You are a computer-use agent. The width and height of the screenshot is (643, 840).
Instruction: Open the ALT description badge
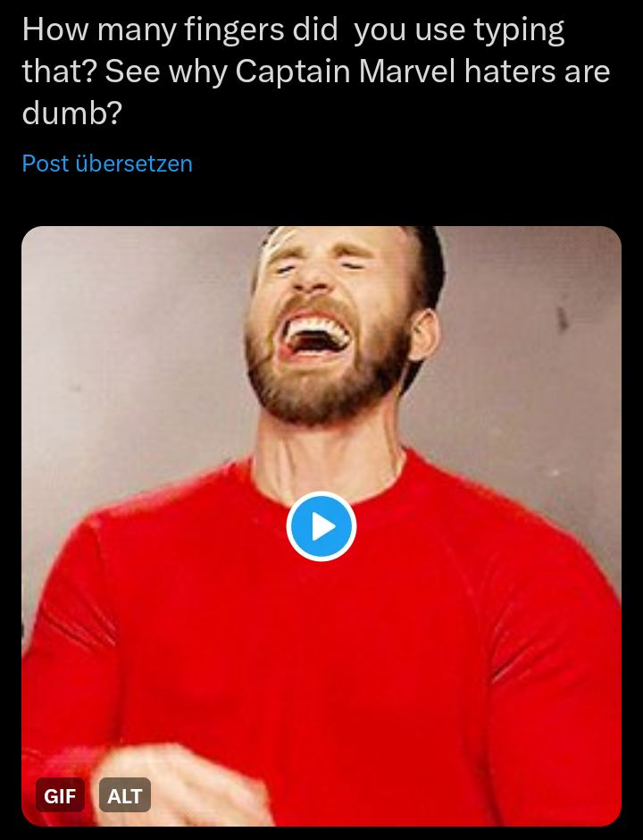pos(125,795)
